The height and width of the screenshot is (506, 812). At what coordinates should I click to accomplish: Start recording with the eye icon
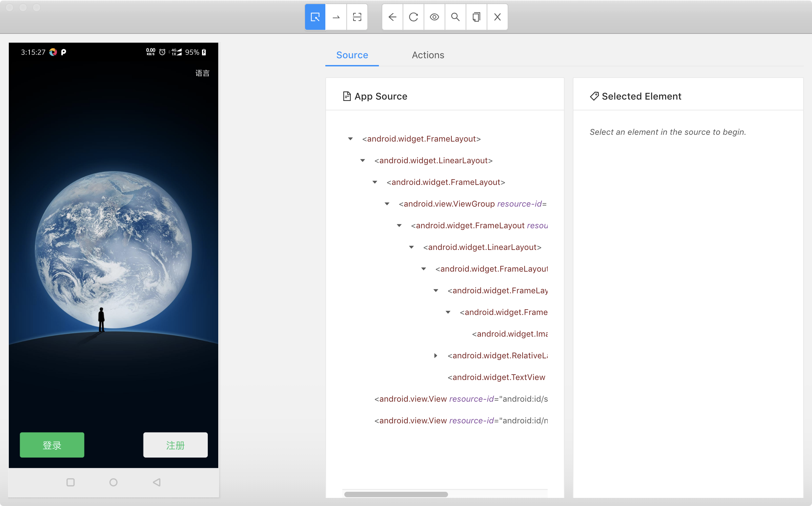[x=434, y=17]
